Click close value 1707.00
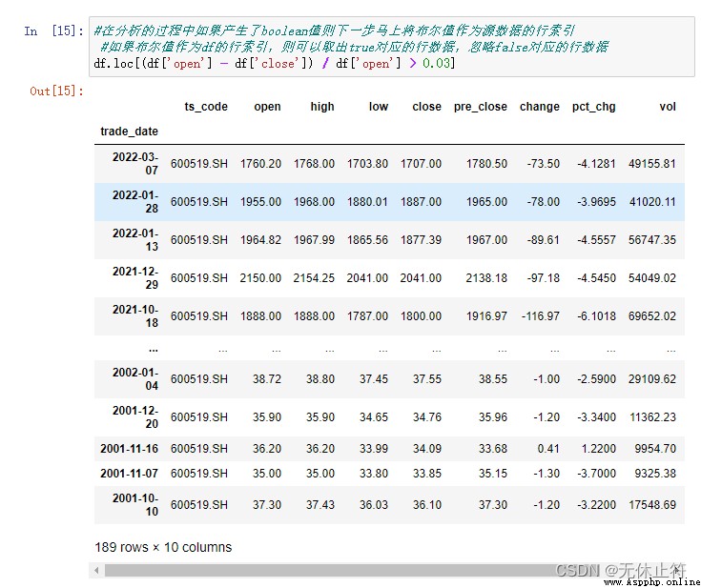This screenshot has width=701, height=588. (421, 164)
